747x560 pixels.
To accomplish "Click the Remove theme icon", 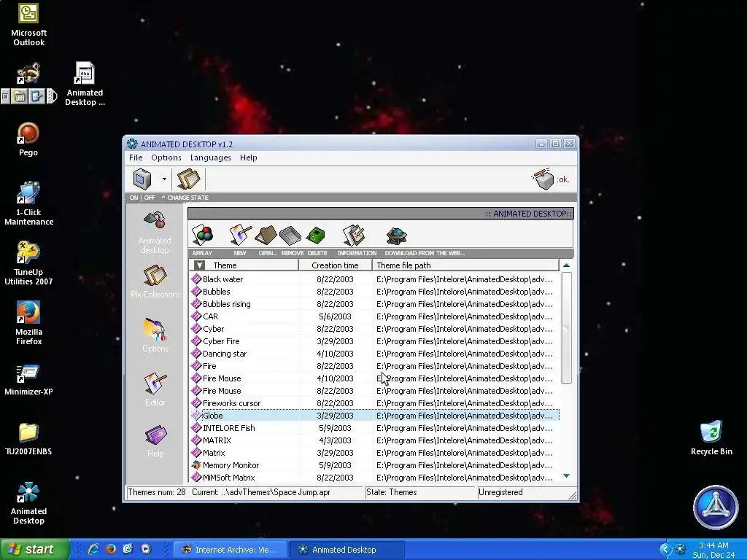I will pos(290,236).
